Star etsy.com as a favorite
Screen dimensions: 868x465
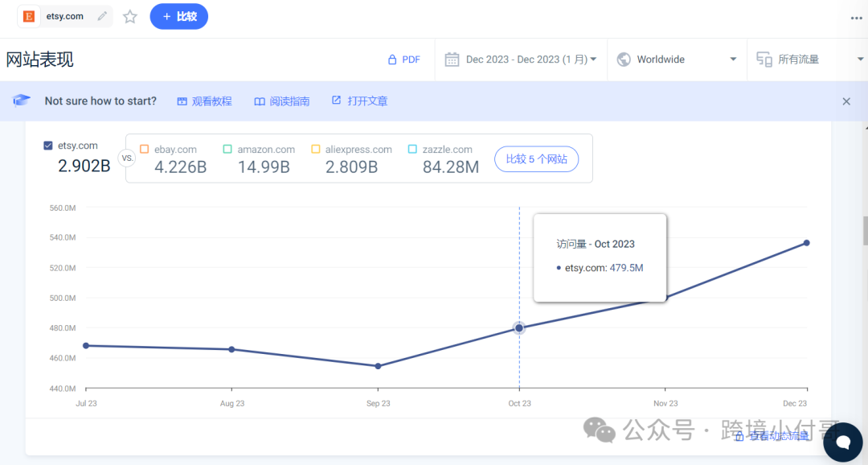coord(130,17)
